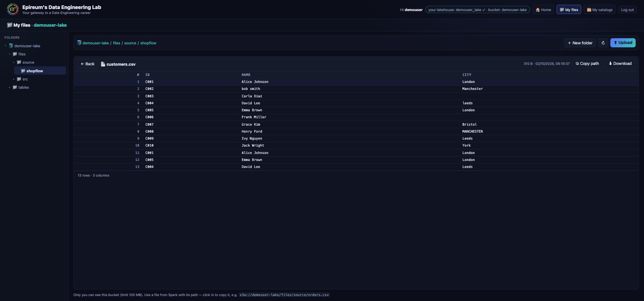Viewport: 644px width, 301px height.
Task: Click the customers.csv file icon
Action: [x=103, y=64]
